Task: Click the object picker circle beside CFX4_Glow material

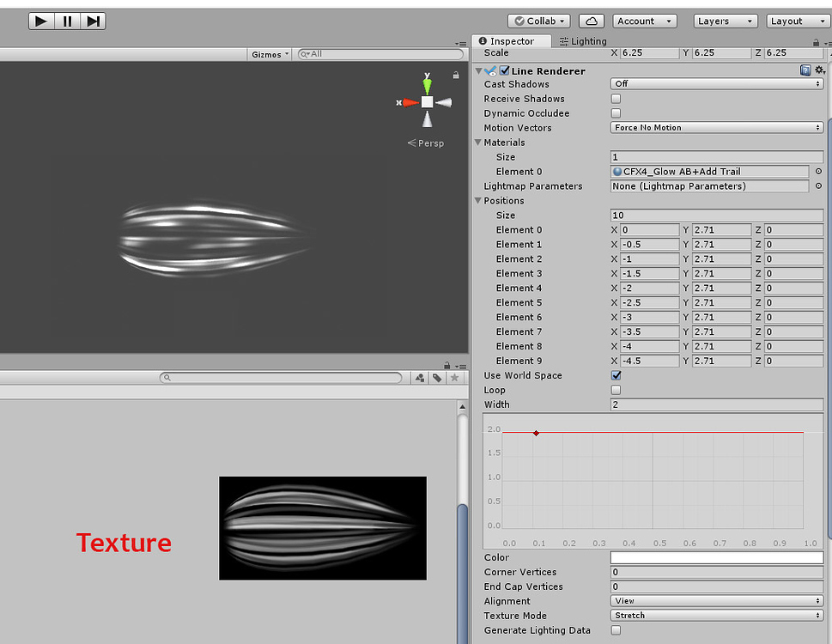Action: tap(817, 171)
